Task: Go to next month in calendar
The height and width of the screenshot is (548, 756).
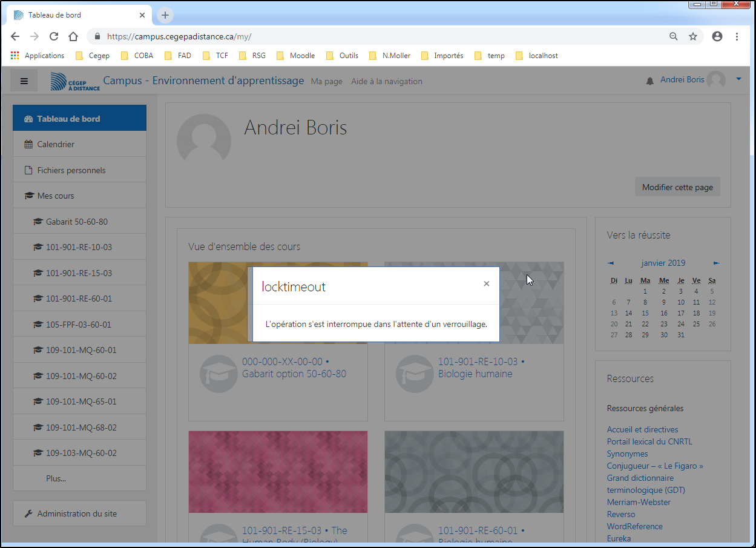Action: (x=717, y=263)
